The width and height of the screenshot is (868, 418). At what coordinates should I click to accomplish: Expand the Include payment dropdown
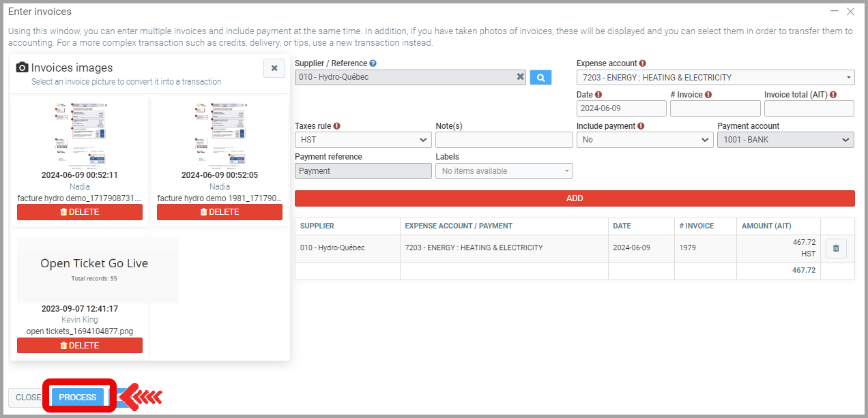tap(644, 140)
